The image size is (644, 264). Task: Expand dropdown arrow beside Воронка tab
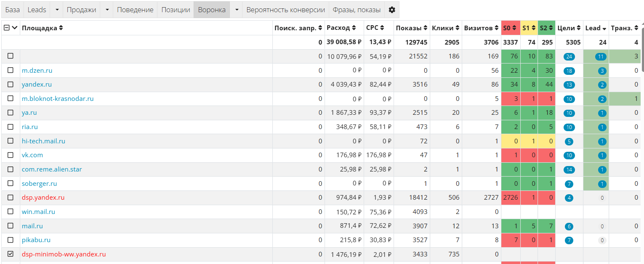(236, 10)
